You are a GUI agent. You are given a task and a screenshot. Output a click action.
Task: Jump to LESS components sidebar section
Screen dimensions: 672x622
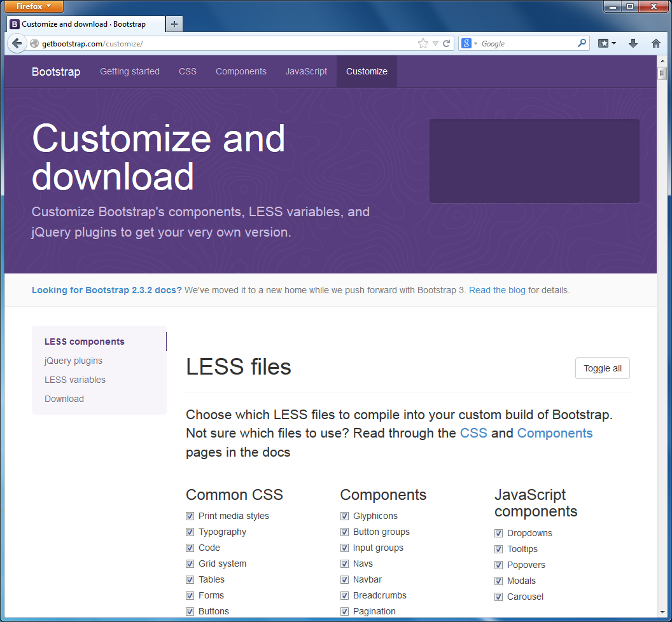(85, 342)
